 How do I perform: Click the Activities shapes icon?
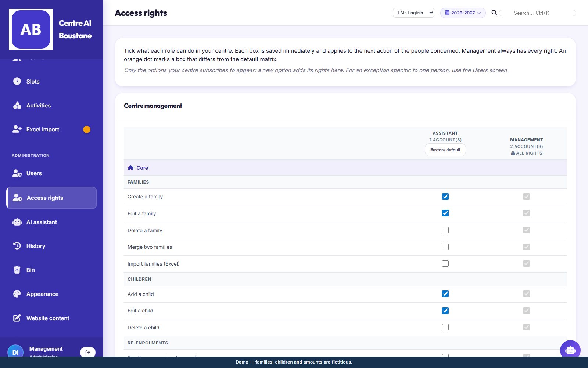pyautogui.click(x=17, y=105)
